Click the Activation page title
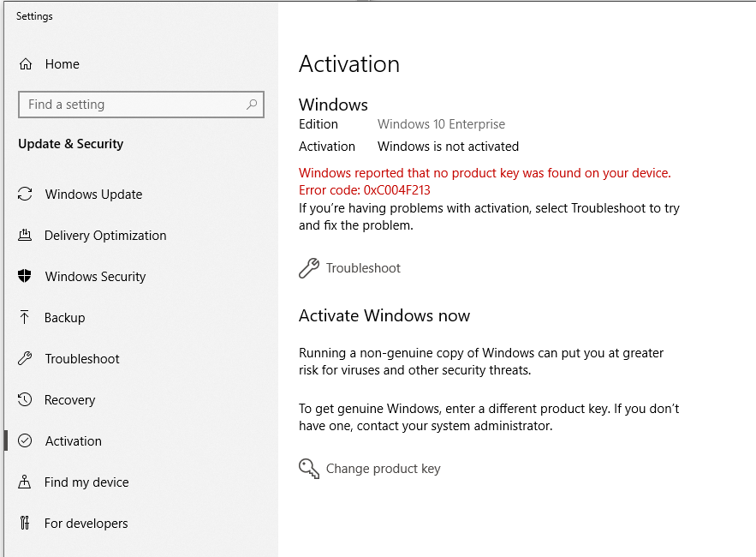This screenshot has width=756, height=557. pyautogui.click(x=349, y=64)
